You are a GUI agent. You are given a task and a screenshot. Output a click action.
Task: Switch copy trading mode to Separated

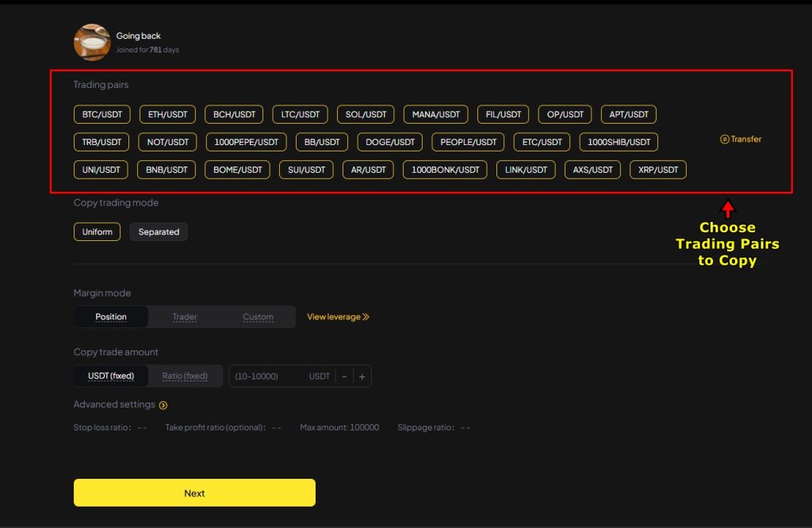point(159,231)
